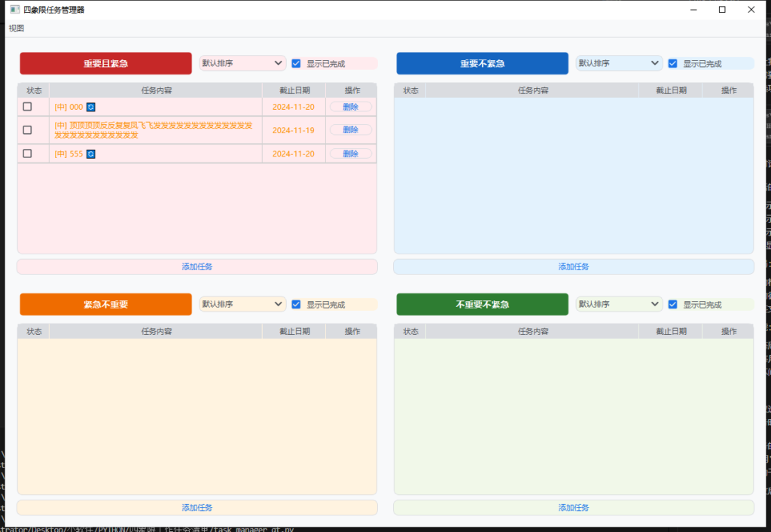Click the 截止日期 column header in the 重要且紧急 table
Screen dimensions: 771x532
click(x=294, y=90)
